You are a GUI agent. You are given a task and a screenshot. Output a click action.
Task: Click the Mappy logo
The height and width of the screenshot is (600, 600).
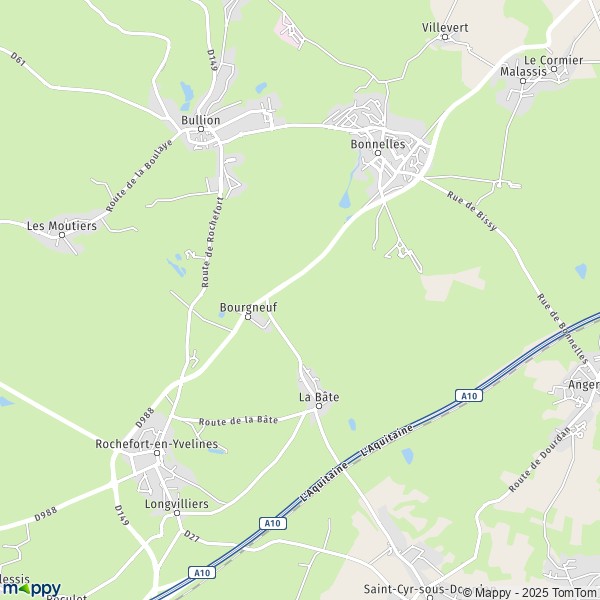[32, 589]
